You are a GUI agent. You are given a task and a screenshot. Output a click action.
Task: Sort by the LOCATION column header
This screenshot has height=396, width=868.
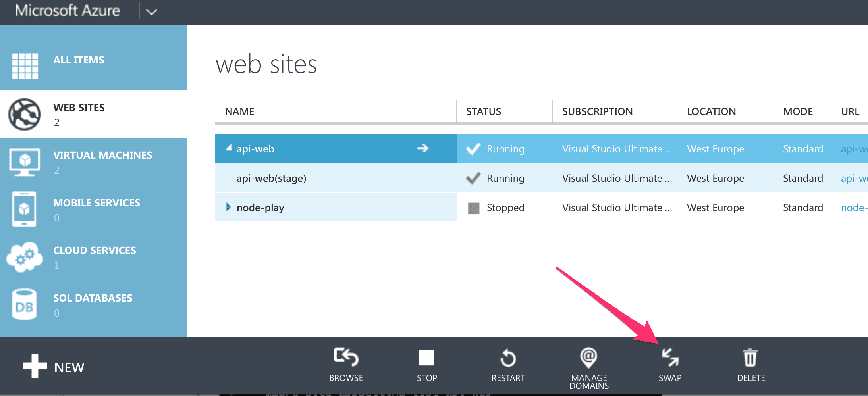711,111
